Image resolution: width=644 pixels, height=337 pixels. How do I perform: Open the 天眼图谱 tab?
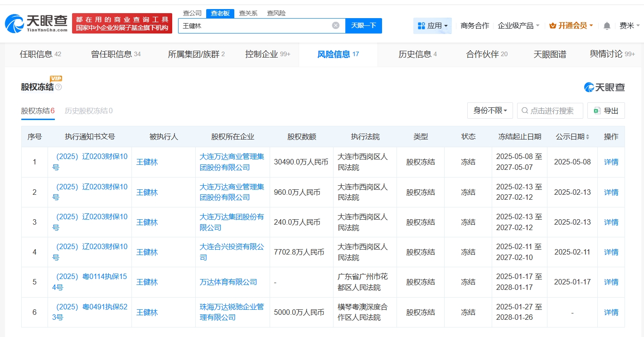click(x=550, y=54)
